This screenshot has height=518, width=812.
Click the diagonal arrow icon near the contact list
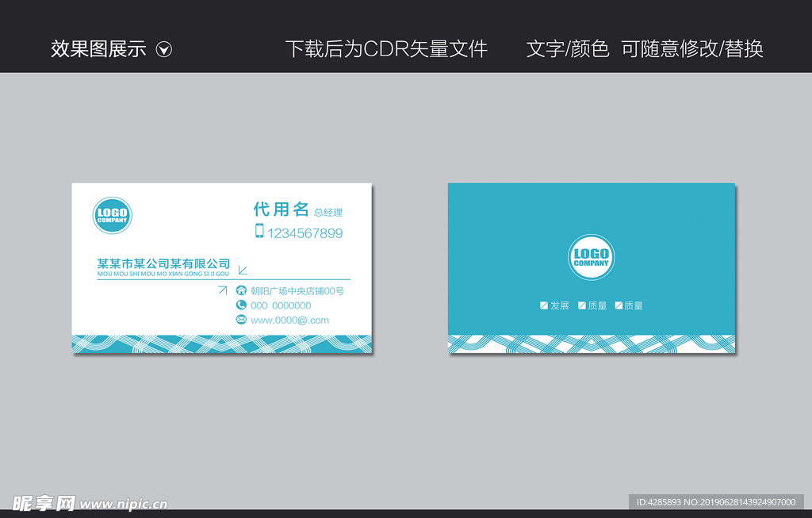[223, 290]
